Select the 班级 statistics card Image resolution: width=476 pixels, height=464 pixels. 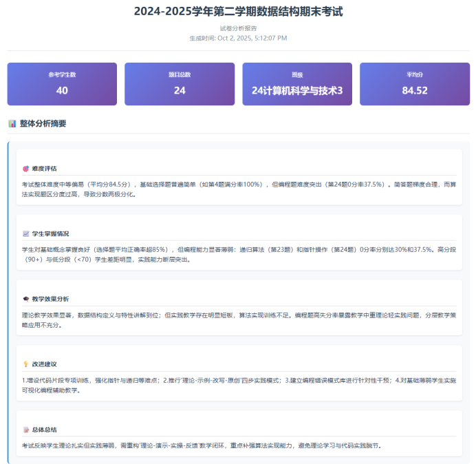click(297, 84)
